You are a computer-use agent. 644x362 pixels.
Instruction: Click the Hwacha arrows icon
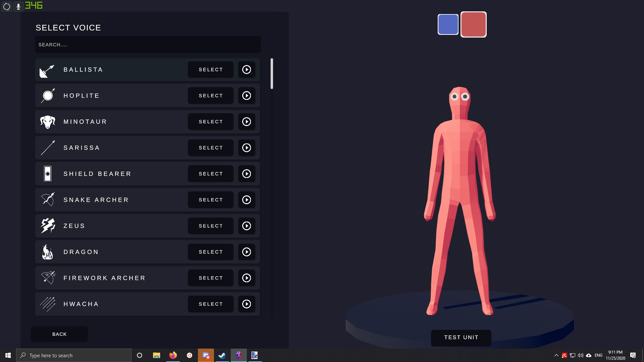[48, 304]
